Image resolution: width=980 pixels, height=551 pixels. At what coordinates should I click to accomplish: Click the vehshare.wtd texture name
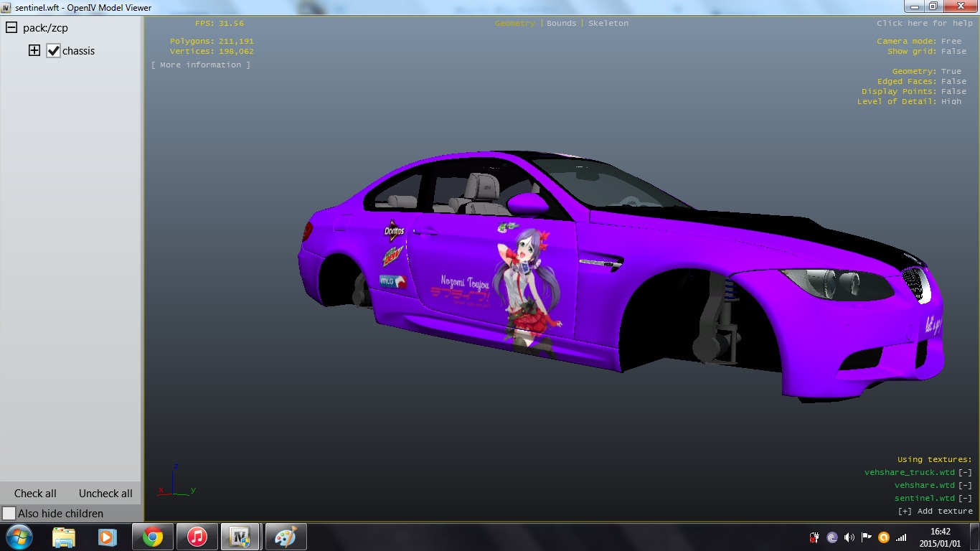[925, 485]
